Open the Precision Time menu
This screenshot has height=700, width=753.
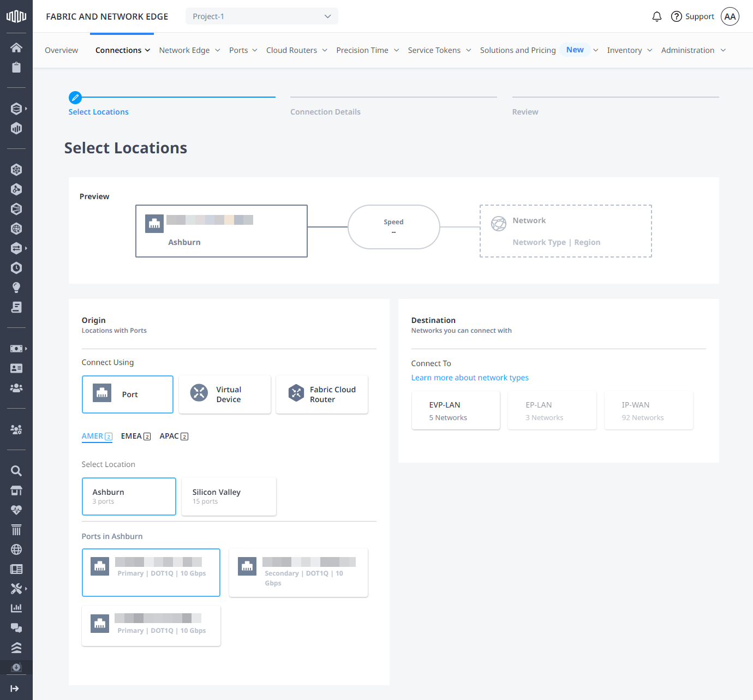pyautogui.click(x=368, y=50)
